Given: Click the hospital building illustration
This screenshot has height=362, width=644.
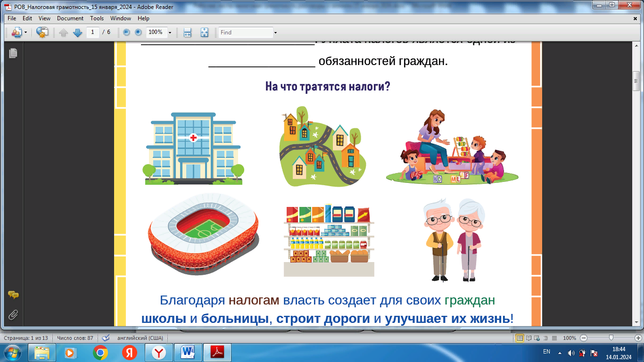Looking at the screenshot, I should (194, 148).
